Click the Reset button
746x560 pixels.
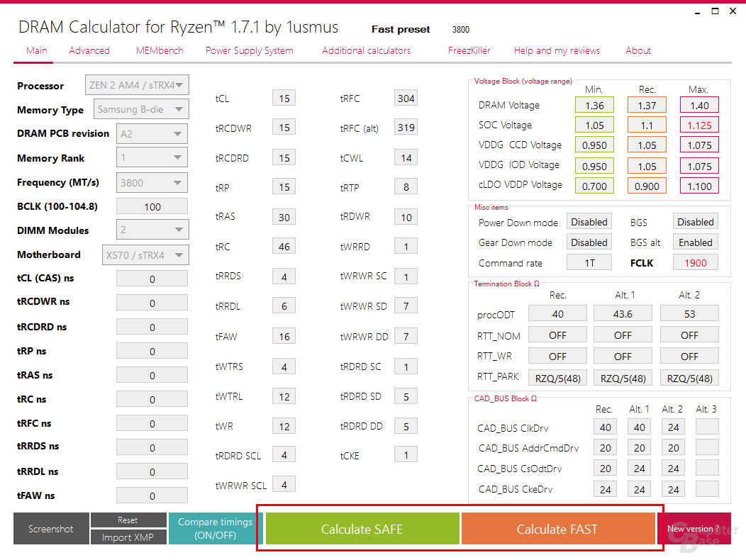point(128,520)
